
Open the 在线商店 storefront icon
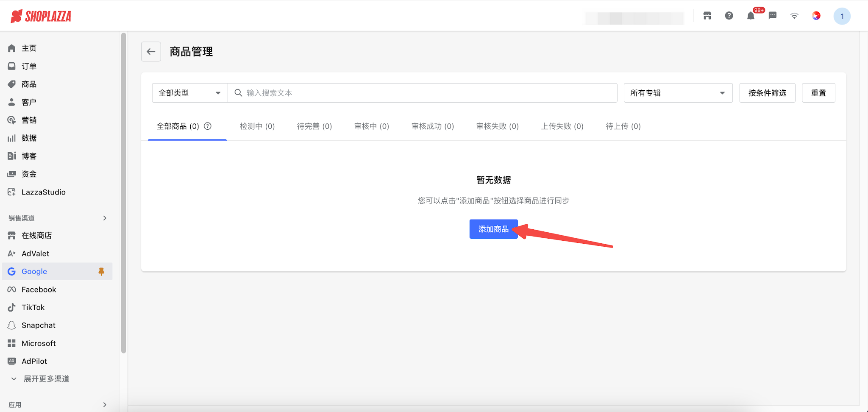(12, 236)
